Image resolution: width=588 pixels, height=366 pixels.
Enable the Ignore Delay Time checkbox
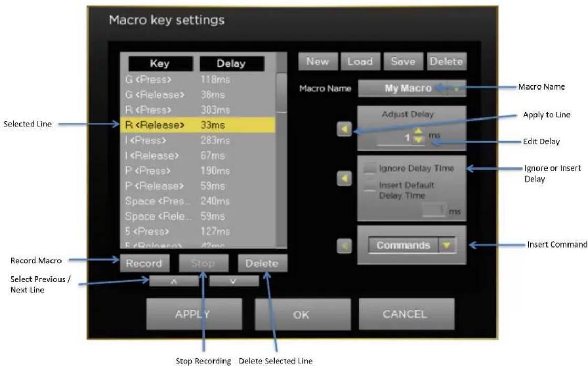370,168
